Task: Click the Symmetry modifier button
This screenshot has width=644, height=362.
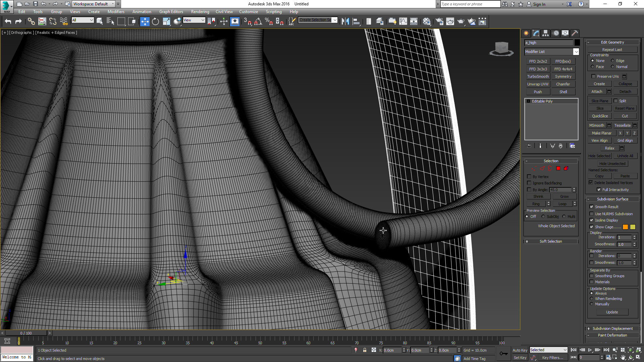Action: (x=563, y=76)
